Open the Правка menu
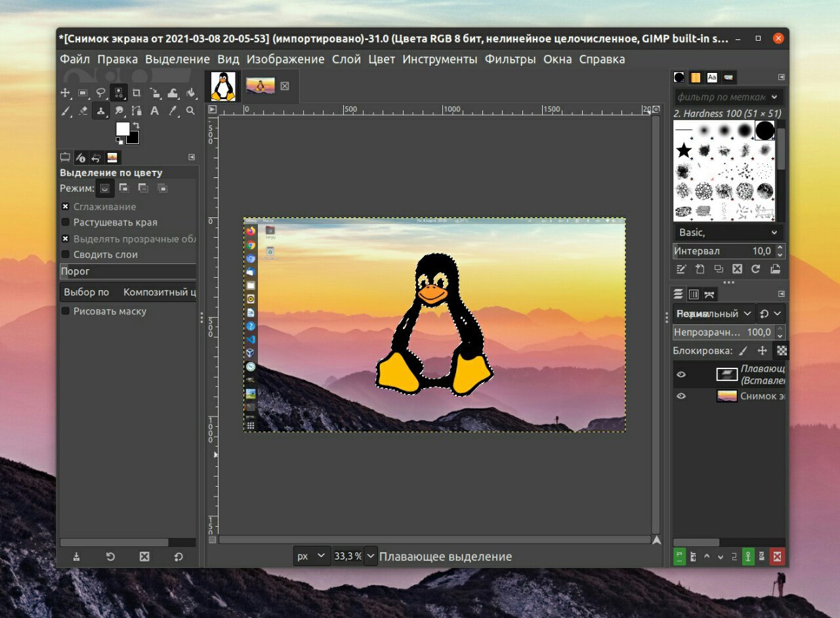Image resolution: width=840 pixels, height=618 pixels. [x=117, y=59]
